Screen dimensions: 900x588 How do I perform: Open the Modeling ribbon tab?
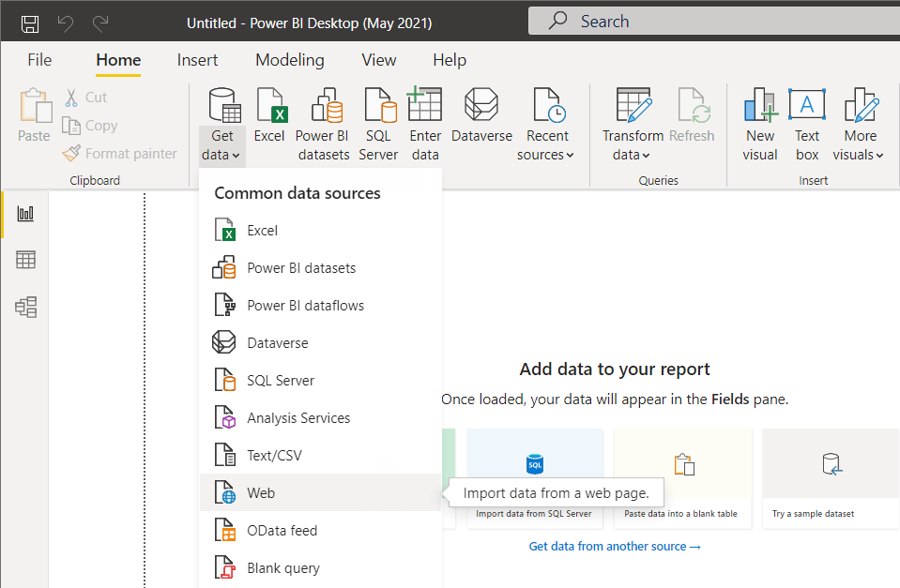click(290, 60)
